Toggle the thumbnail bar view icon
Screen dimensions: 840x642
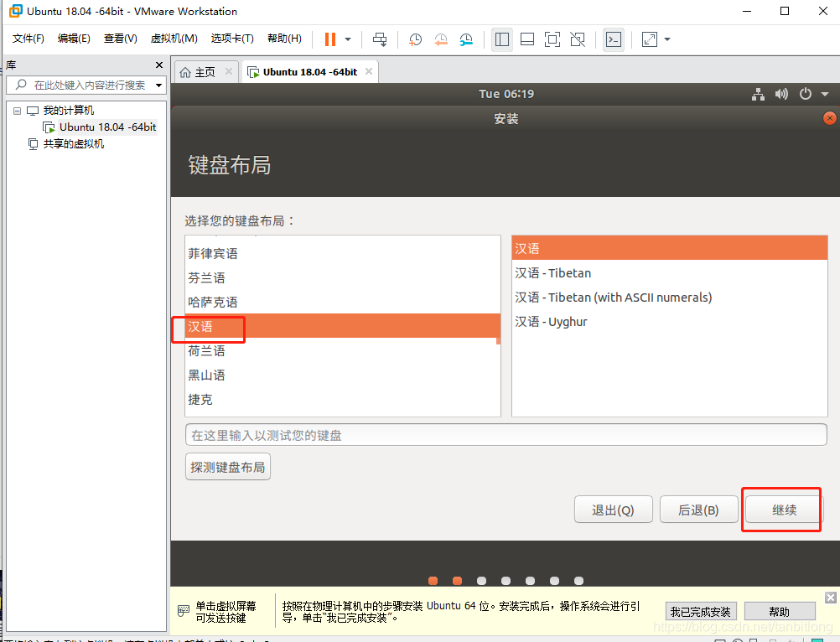pos(527,39)
